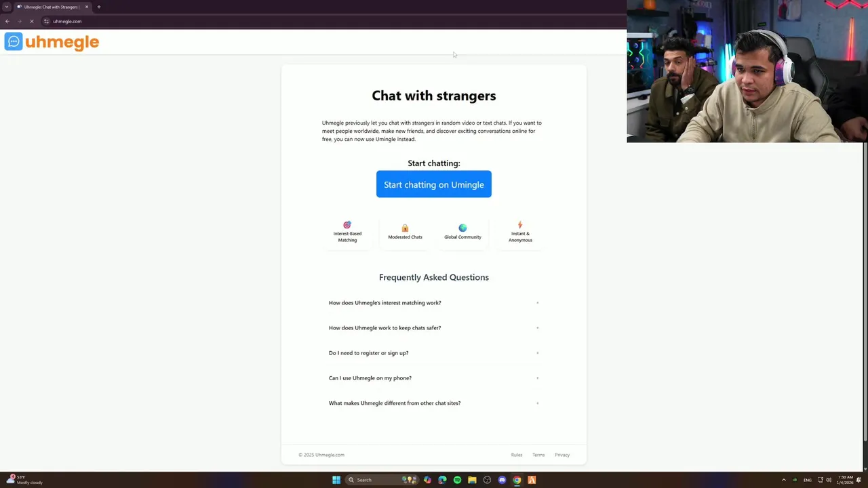Open the Rules footer link
868x488 pixels.
(517, 455)
